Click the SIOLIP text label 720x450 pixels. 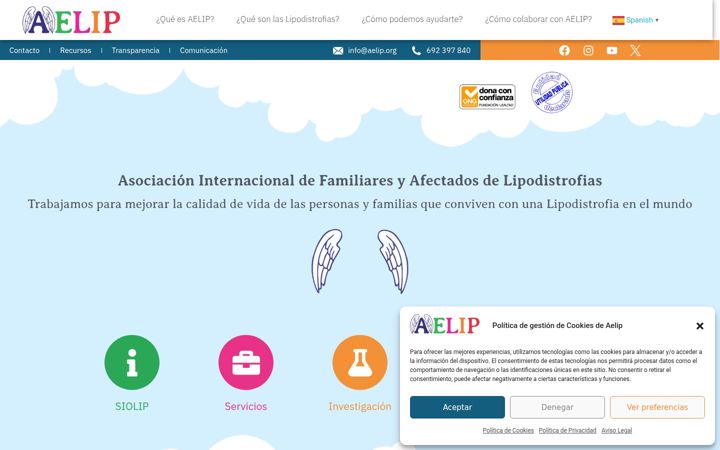pyautogui.click(x=132, y=406)
